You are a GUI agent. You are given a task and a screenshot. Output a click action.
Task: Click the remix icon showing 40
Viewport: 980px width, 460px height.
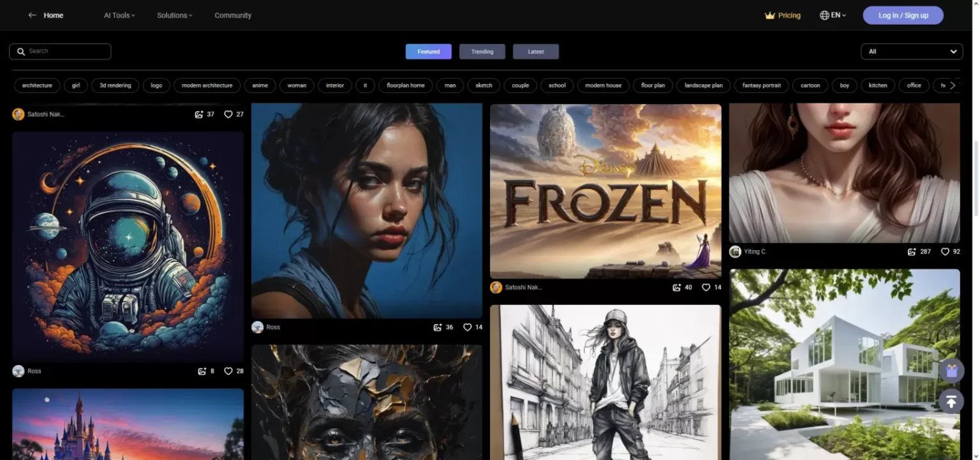pyautogui.click(x=676, y=288)
